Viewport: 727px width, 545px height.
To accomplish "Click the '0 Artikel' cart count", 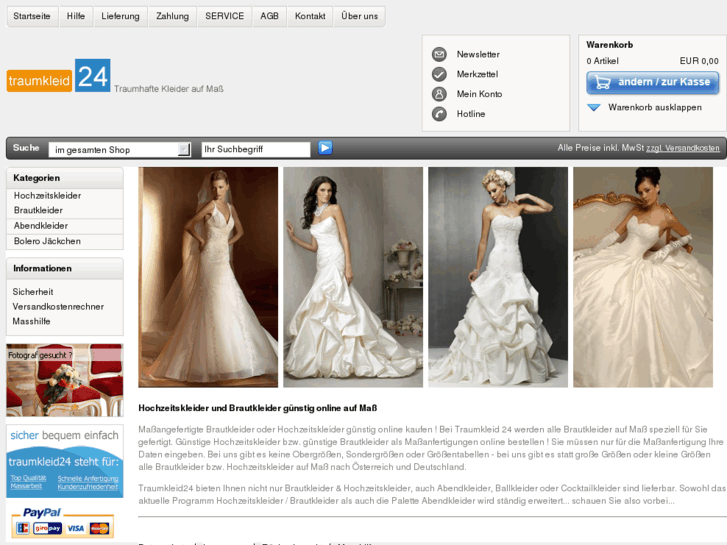I will 602,61.
